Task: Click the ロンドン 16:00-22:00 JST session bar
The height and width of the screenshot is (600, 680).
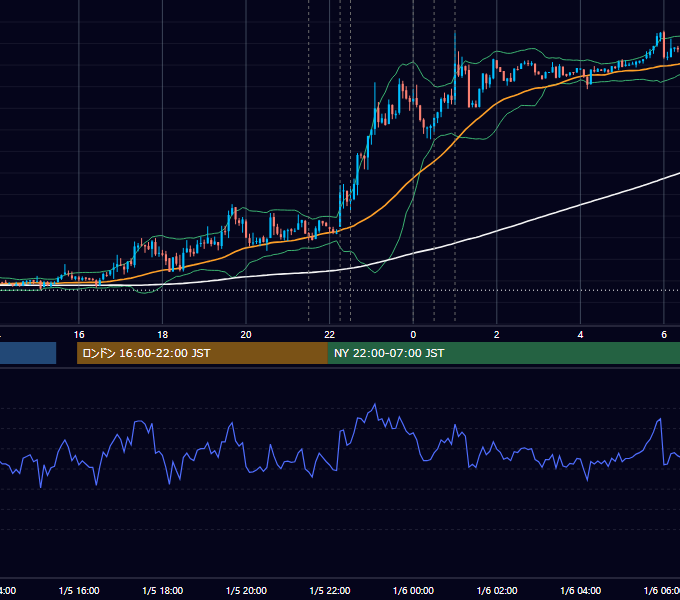Action: click(202, 353)
